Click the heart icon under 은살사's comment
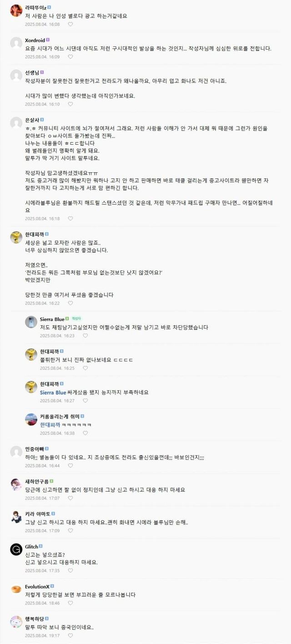 [70, 218]
